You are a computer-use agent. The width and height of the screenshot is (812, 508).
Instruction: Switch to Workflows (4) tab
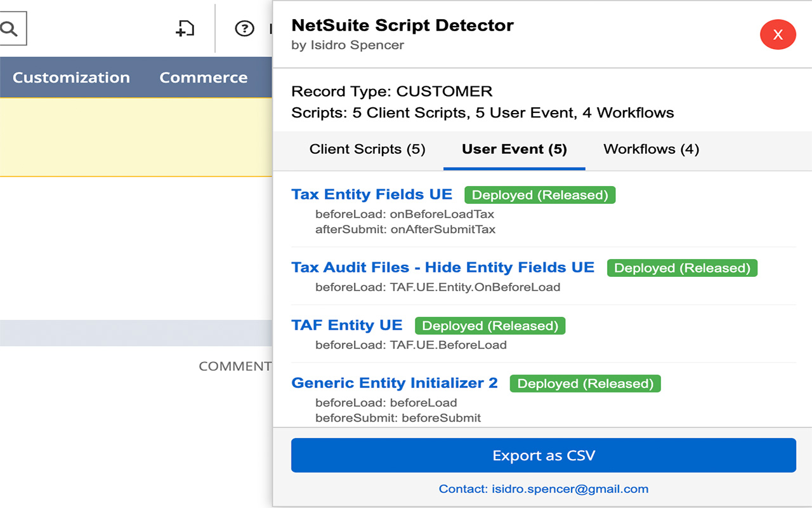pos(652,149)
